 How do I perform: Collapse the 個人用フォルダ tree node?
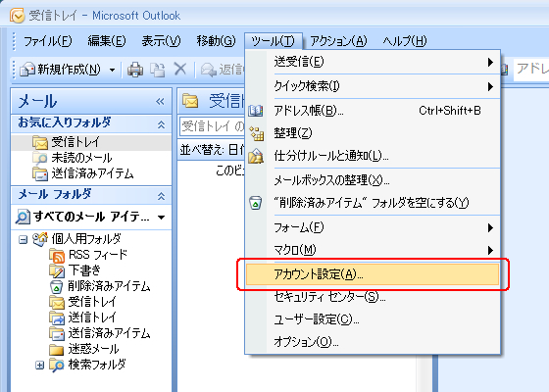click(24, 240)
